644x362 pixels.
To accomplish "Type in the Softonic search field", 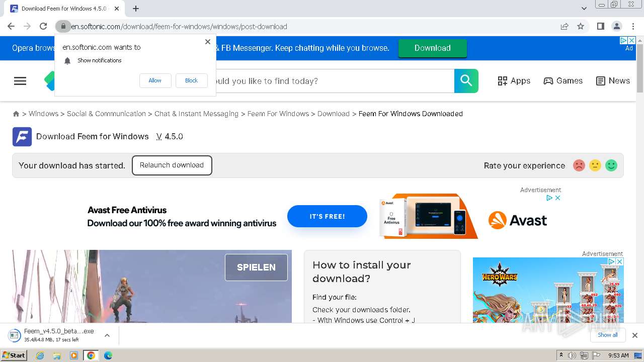I will 335,81.
